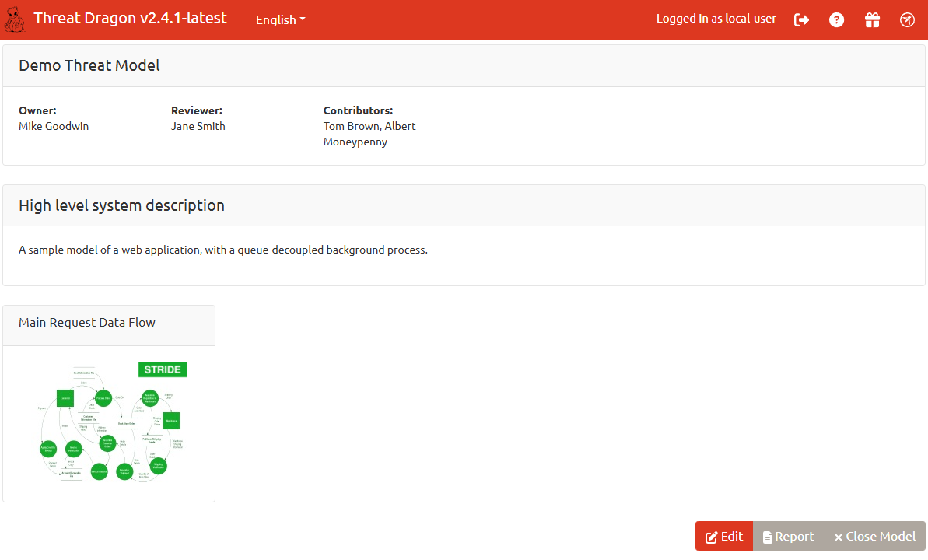The image size is (928, 560).
Task: Open the Main Request Data Flow diagram link
Action: tap(87, 323)
